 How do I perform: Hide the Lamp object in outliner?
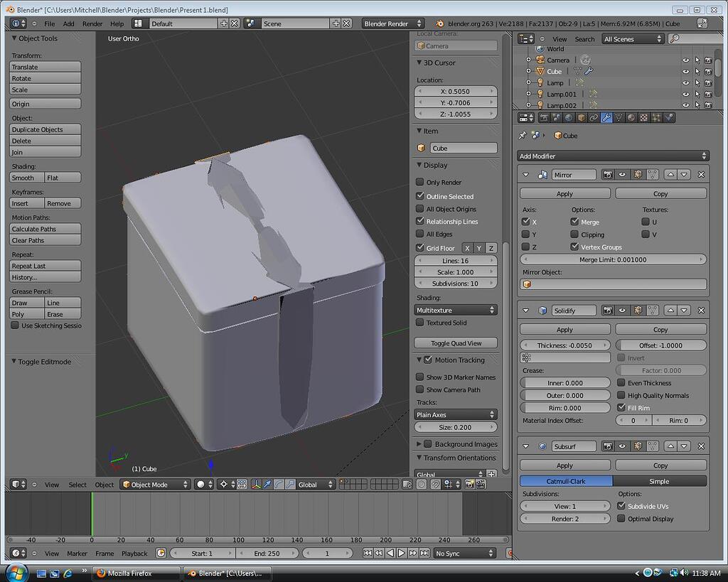[686, 83]
